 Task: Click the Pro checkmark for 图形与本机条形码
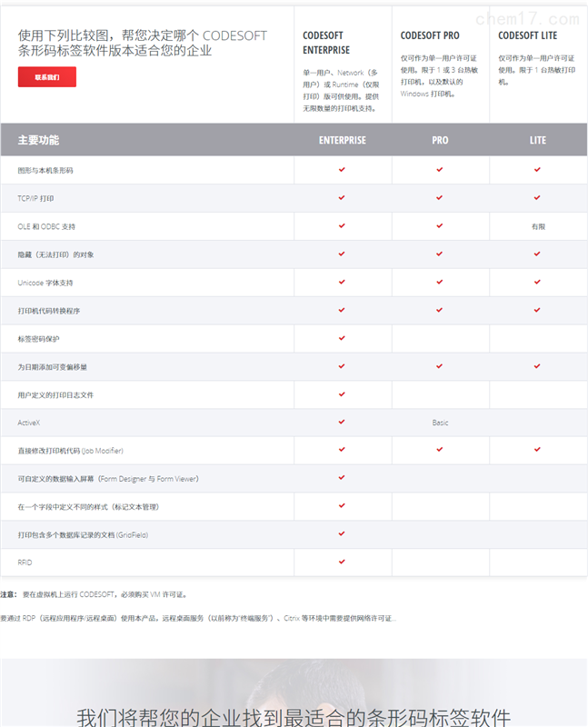point(440,169)
